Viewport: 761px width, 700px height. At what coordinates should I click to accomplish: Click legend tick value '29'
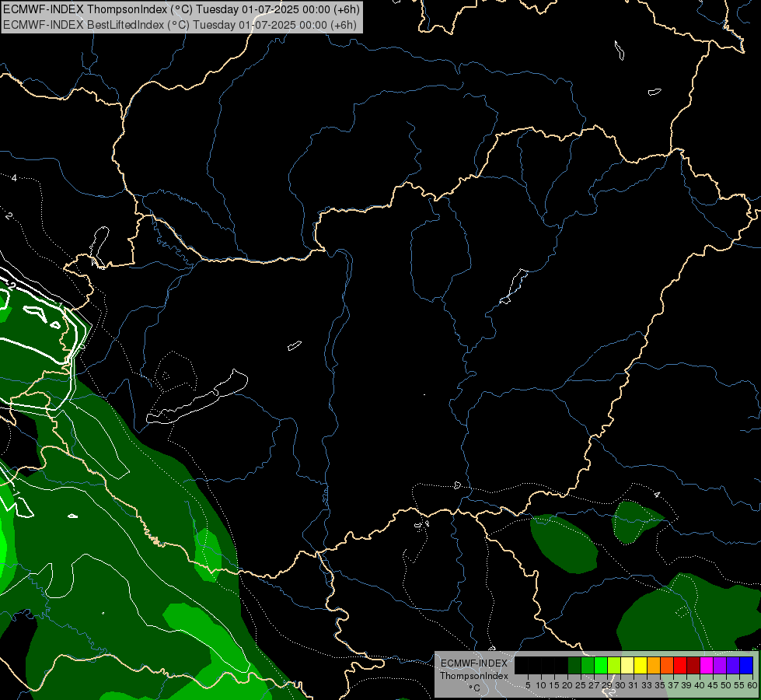[x=607, y=685]
